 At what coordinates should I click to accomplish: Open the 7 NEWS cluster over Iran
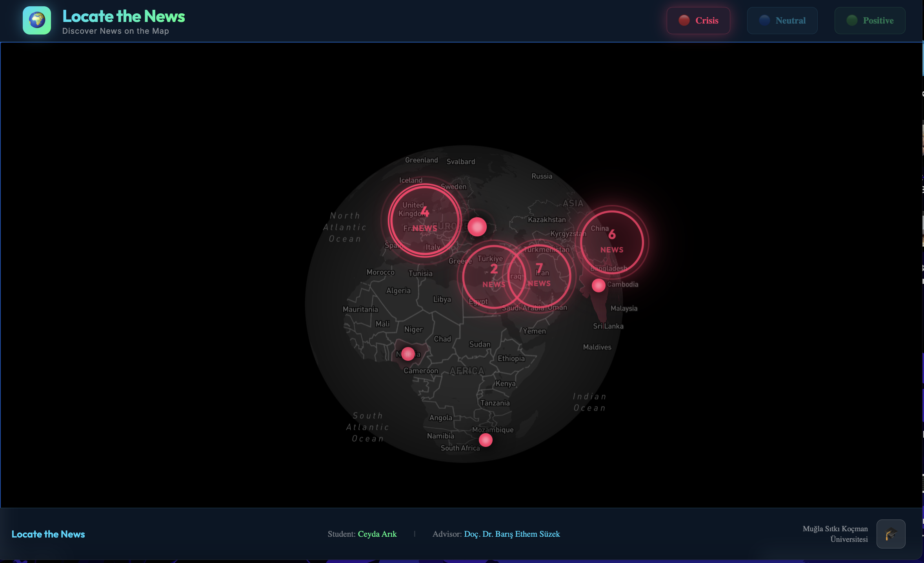539,276
